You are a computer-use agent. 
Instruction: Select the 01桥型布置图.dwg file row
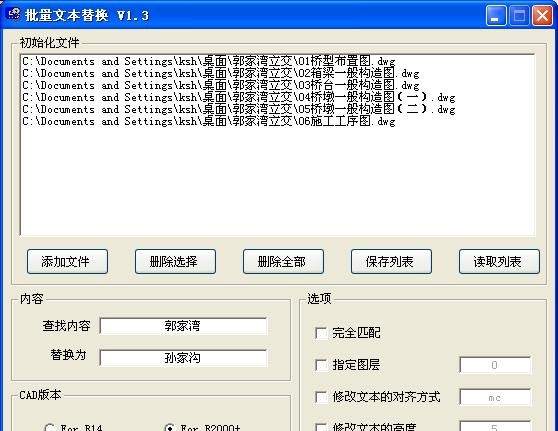(x=278, y=61)
